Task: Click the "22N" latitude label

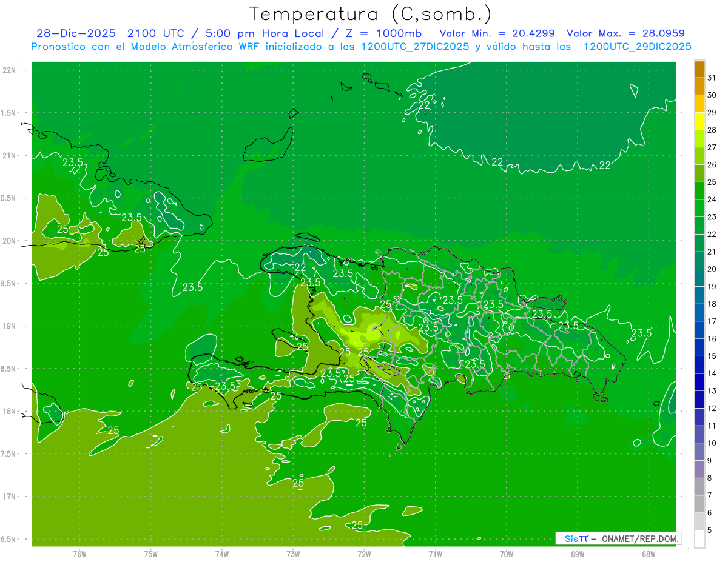Action: 9,70
